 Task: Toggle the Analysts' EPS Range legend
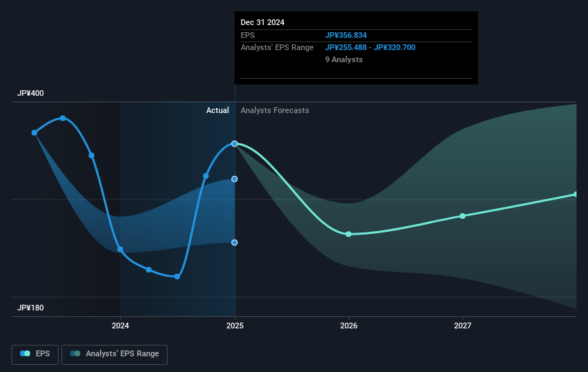[115, 354]
